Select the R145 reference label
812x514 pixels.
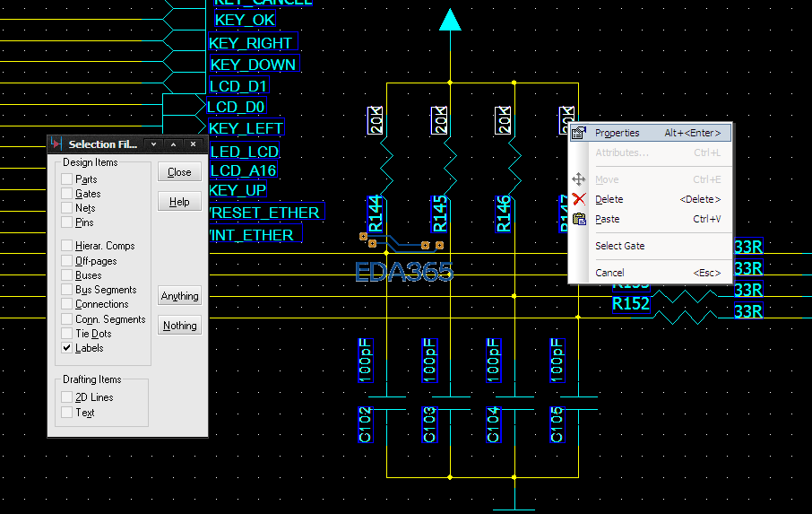pyautogui.click(x=440, y=213)
